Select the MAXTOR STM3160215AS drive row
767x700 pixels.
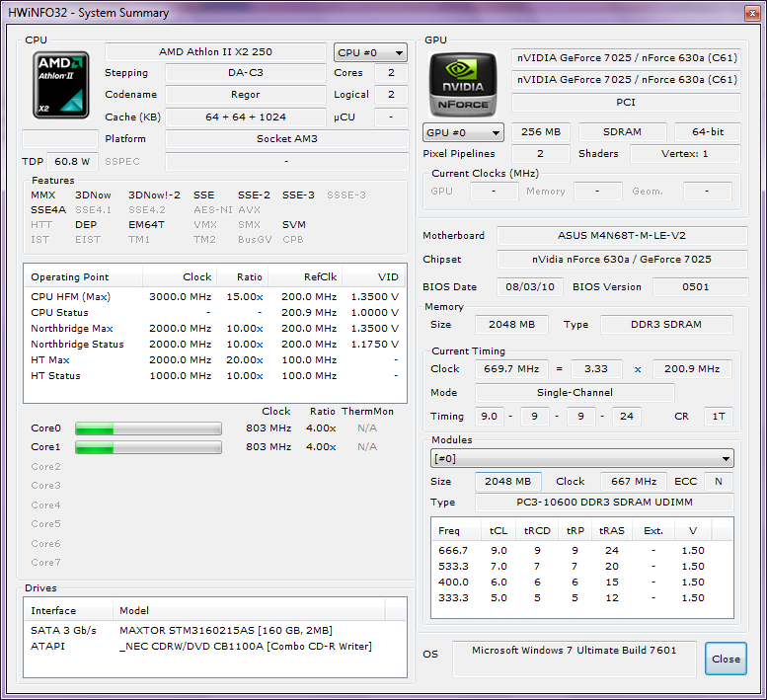tap(215, 631)
